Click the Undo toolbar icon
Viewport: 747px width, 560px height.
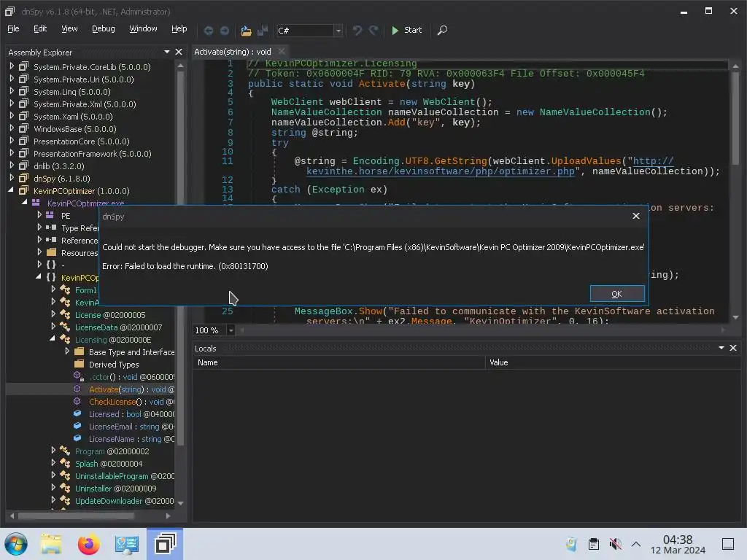click(x=357, y=31)
